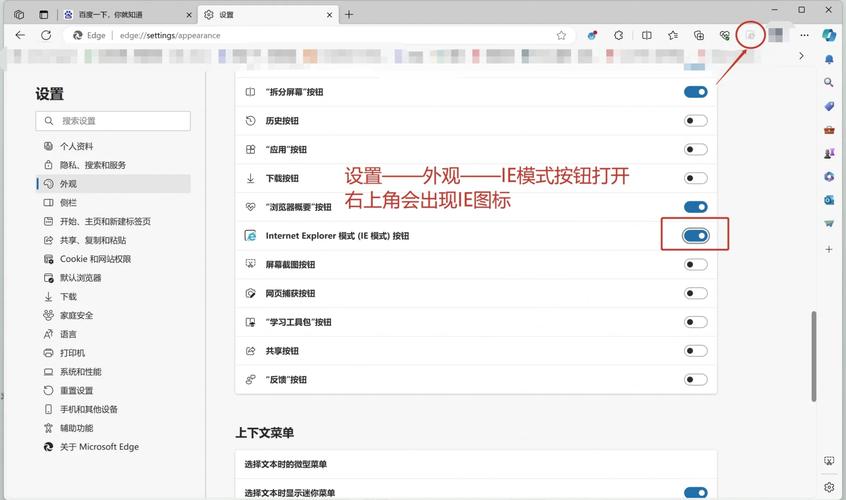Add a sidebar app with plus icon

pos(829,249)
